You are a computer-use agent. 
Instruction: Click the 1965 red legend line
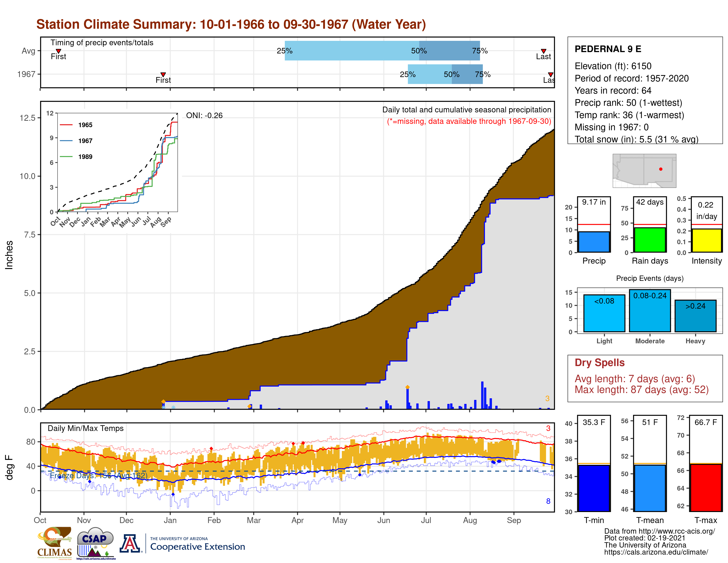tap(66, 125)
